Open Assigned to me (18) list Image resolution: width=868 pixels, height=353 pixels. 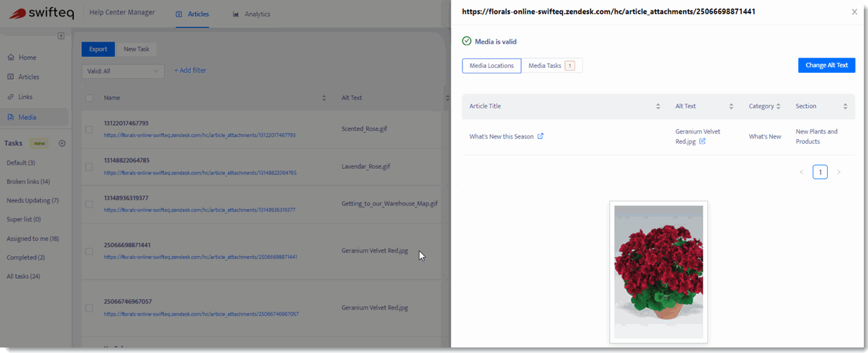click(33, 239)
